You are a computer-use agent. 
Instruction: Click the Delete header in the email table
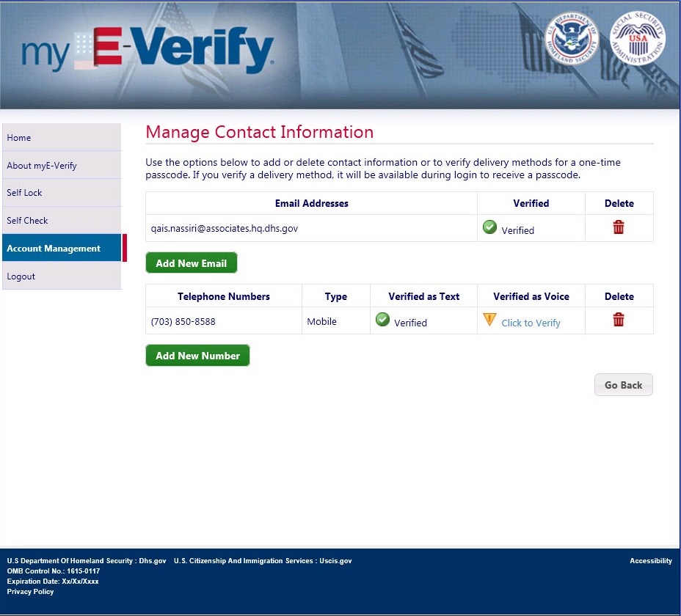pos(619,203)
